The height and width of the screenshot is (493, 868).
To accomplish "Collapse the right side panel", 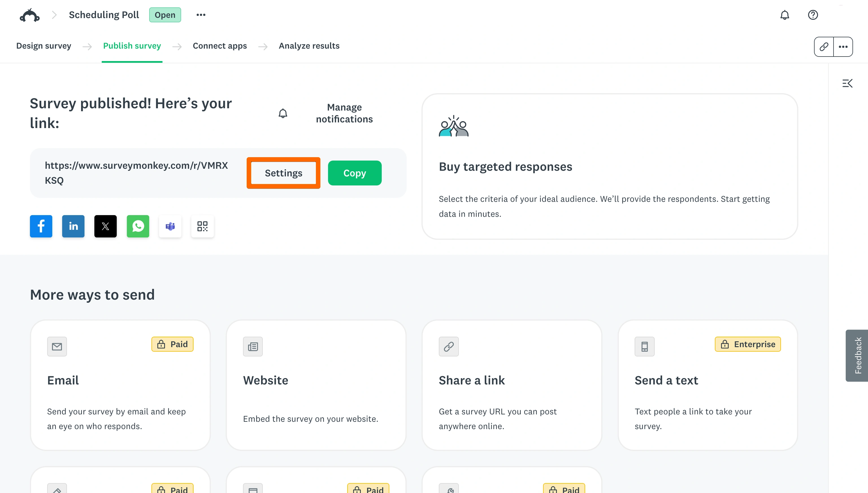I will click(847, 83).
